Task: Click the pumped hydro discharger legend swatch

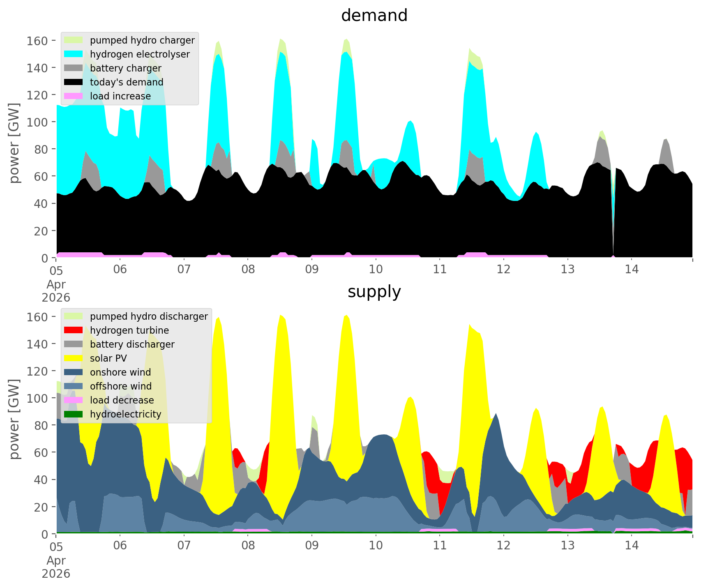Action: 74,316
